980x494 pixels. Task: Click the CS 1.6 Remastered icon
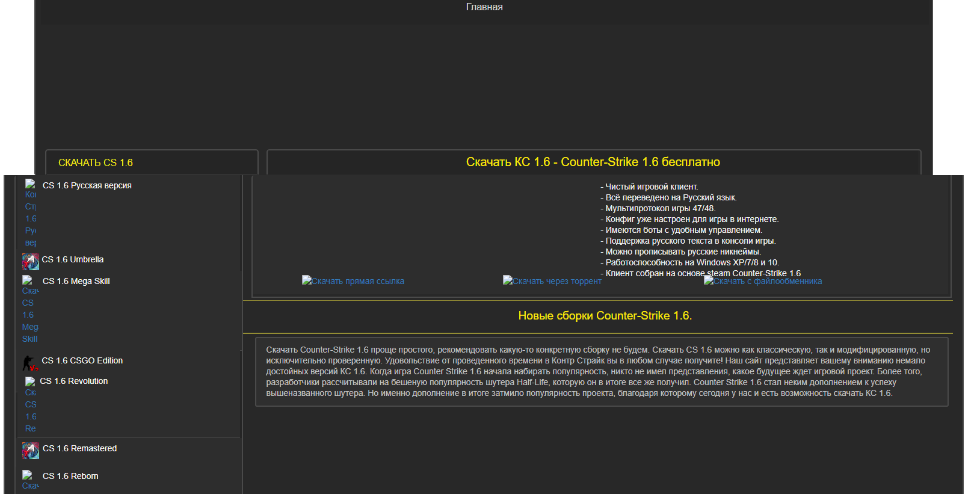31,451
